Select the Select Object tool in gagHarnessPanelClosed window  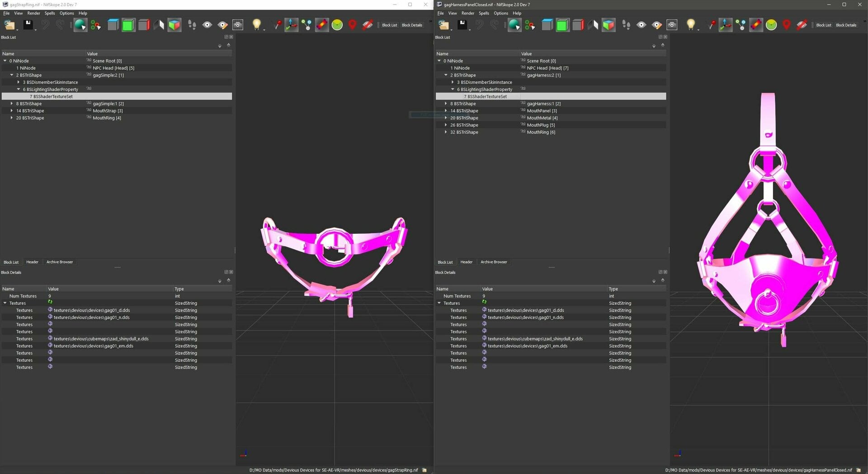point(514,25)
